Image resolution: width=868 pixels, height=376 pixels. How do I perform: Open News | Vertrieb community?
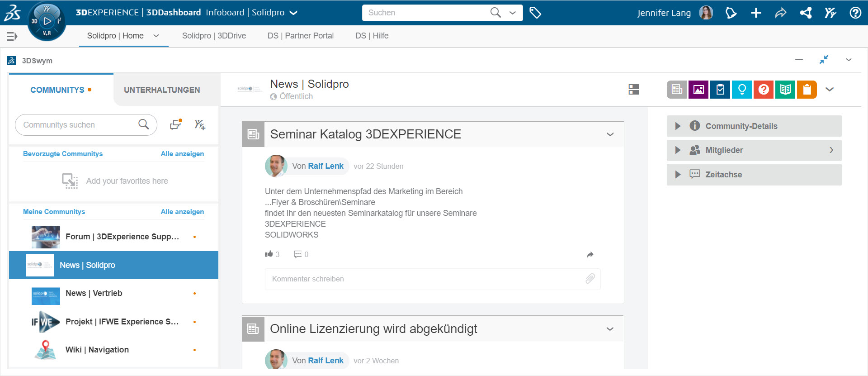pos(113,293)
